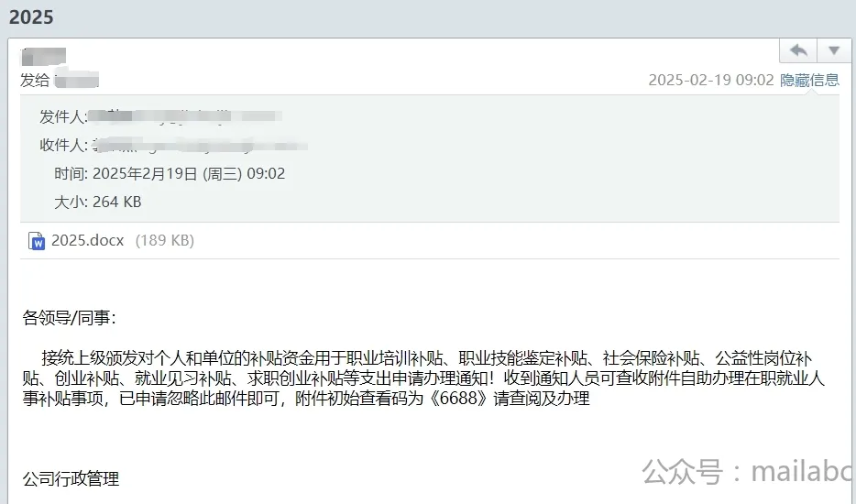
Task: Open the more actions dropdown arrow
Action: [x=834, y=50]
